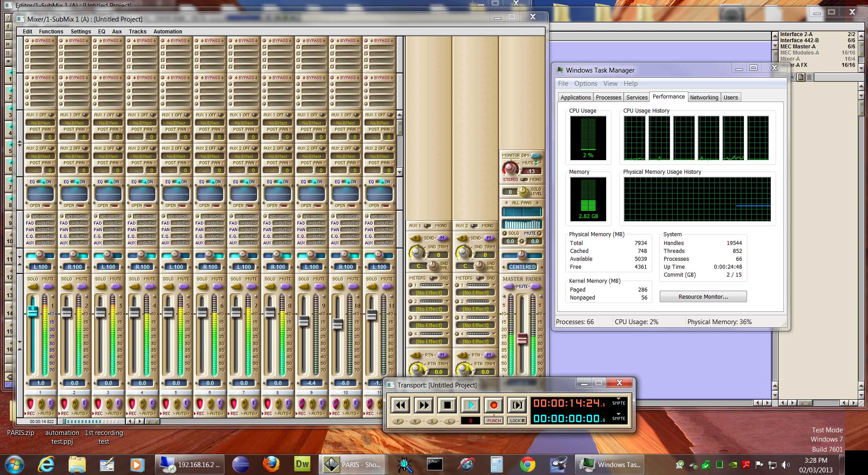The width and height of the screenshot is (868, 475).
Task: Click the Aux 1 first No Effect slot
Action: pos(429,293)
